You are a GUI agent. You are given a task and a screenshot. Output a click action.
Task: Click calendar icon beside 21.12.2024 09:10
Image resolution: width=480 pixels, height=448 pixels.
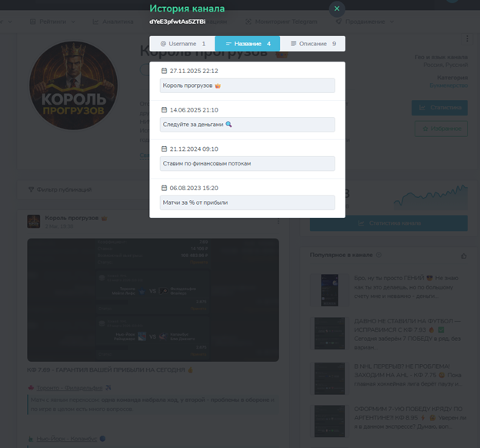(164, 149)
